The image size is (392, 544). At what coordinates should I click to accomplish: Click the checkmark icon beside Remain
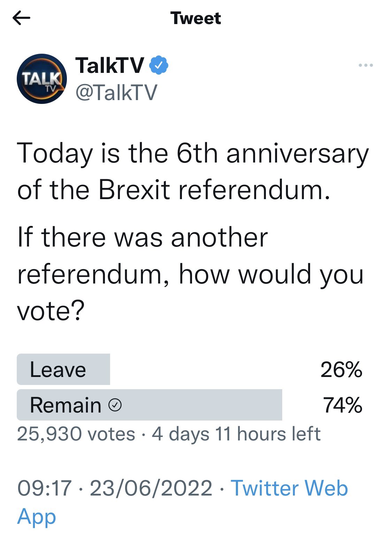(115, 405)
